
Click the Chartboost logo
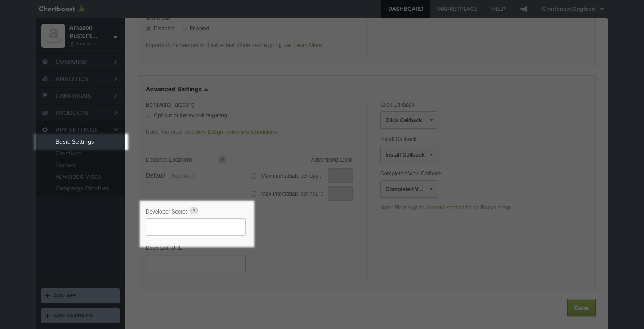click(x=61, y=9)
